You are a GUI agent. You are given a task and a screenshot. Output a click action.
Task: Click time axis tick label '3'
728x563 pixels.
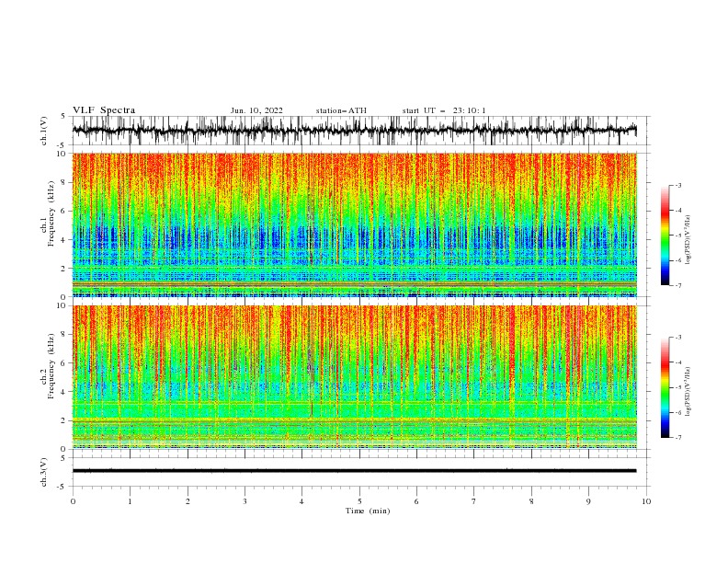pyautogui.click(x=245, y=501)
